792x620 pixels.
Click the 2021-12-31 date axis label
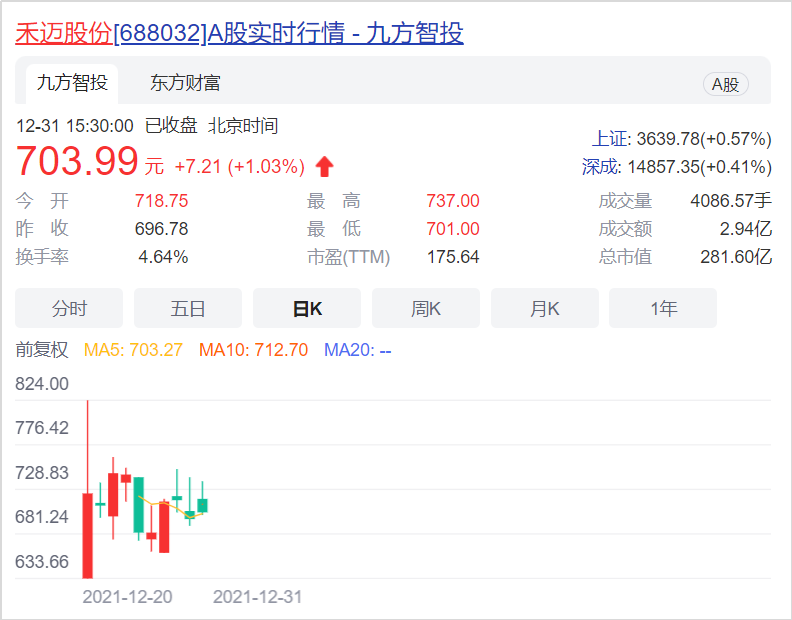point(257,597)
